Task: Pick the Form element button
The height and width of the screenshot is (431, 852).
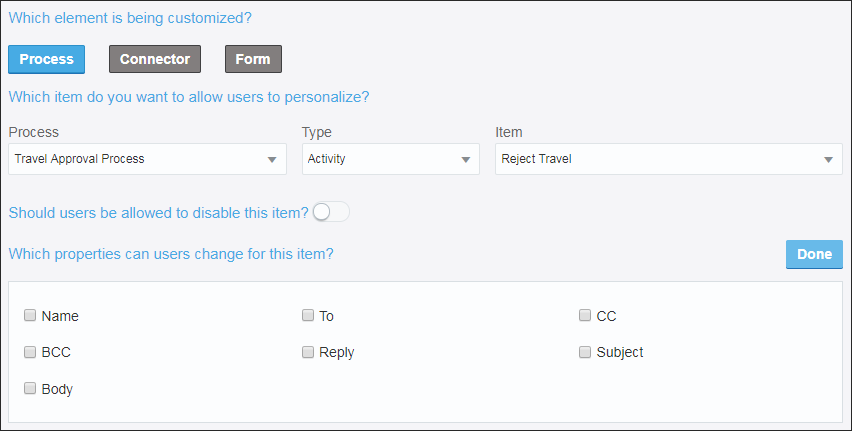Action: coord(253,59)
